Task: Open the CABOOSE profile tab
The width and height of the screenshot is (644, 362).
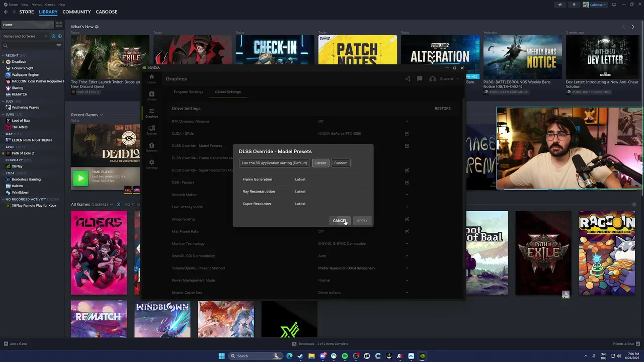Action: [x=106, y=12]
